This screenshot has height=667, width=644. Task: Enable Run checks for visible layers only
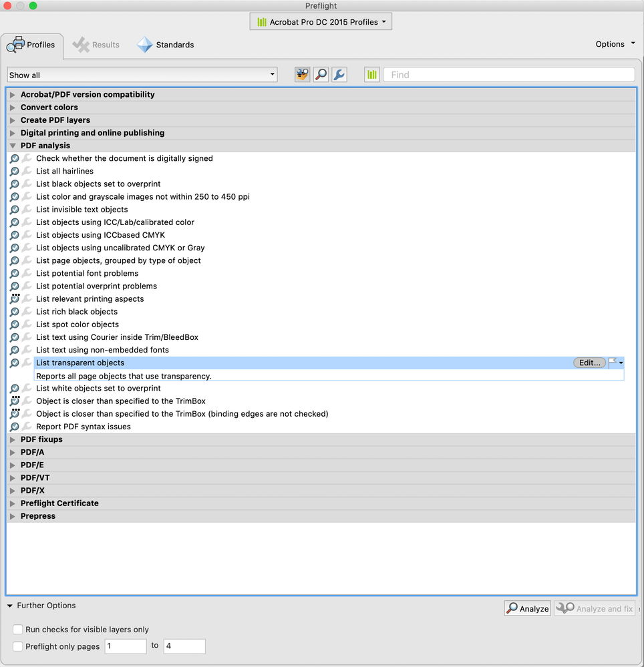[17, 629]
